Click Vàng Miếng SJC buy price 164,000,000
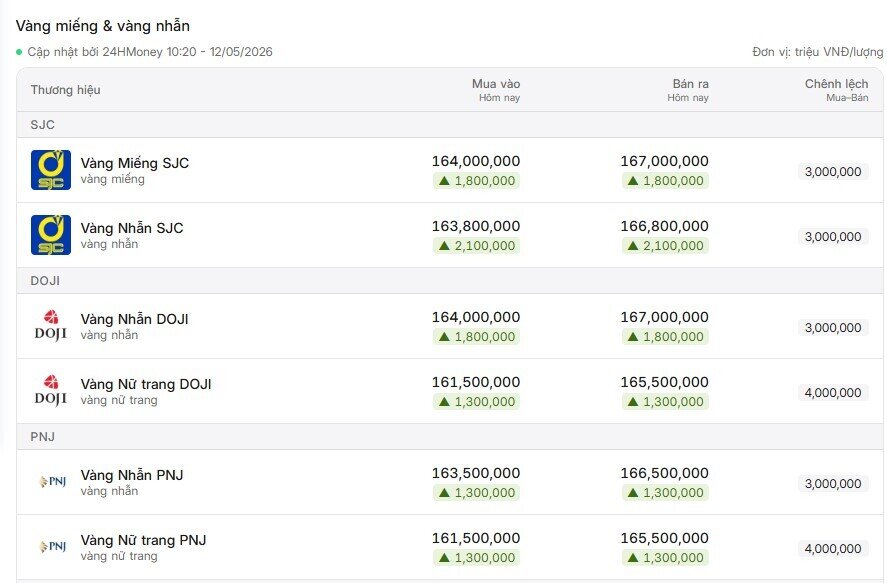This screenshot has width=887, height=583. click(x=476, y=161)
